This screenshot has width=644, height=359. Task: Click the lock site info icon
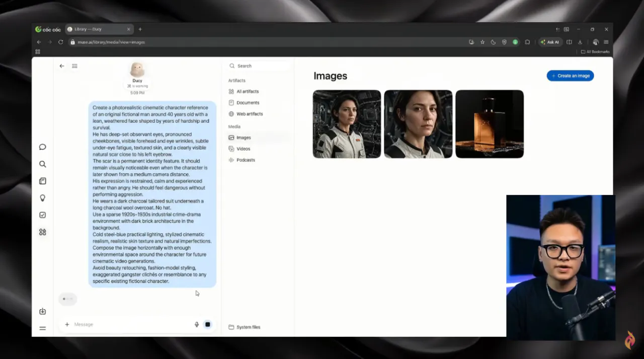click(x=72, y=42)
